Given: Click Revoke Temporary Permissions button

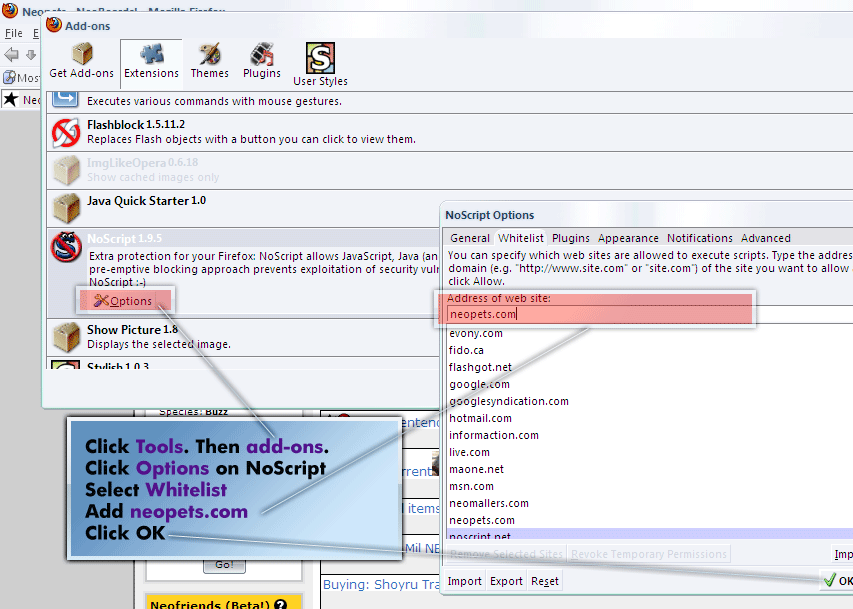Looking at the screenshot, I should 648,554.
